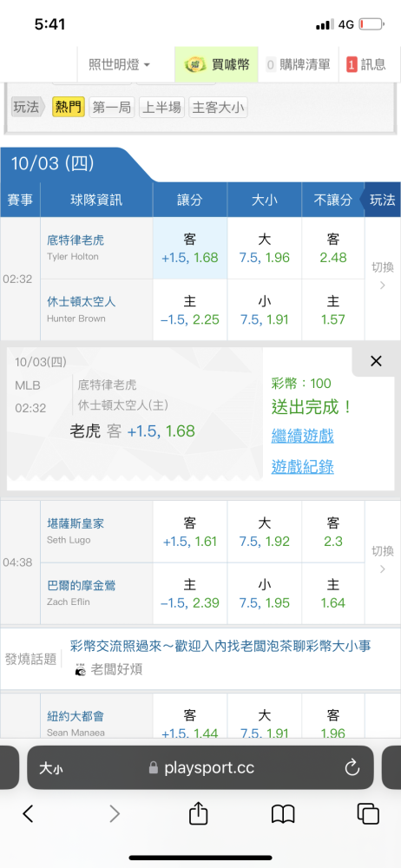
Task: Open Safari share sheet icon
Action: [198, 813]
